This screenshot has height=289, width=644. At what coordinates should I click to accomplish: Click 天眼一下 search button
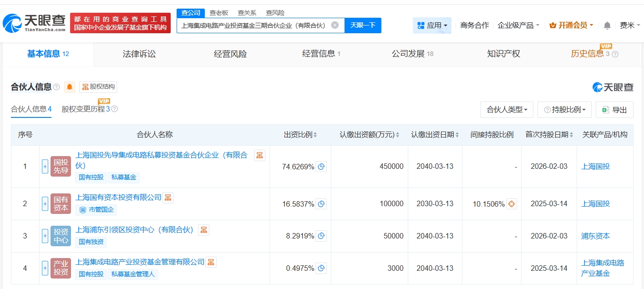point(363,25)
